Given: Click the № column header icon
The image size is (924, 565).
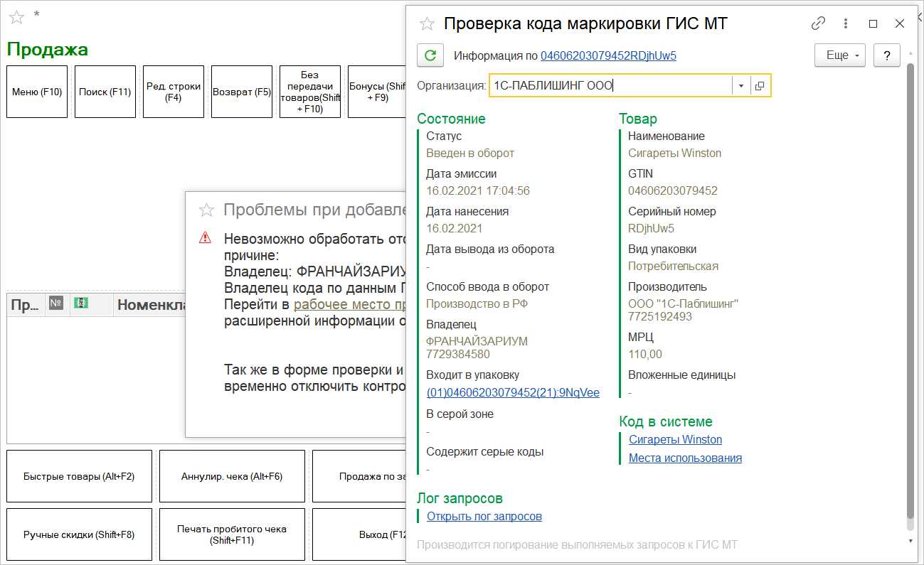Looking at the screenshot, I should [x=56, y=303].
